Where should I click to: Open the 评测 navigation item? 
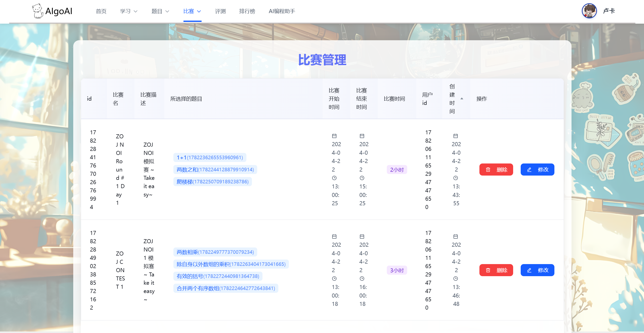[x=220, y=11]
